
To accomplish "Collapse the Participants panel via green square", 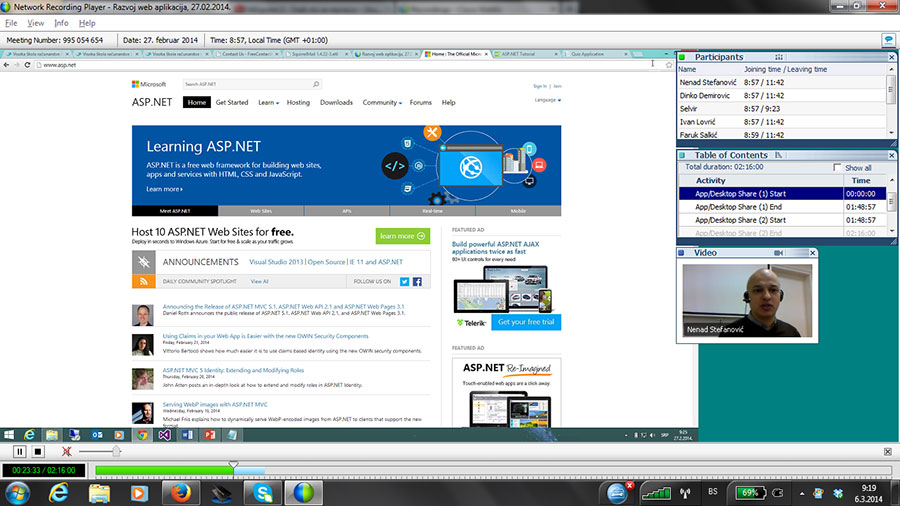I will [x=682, y=57].
